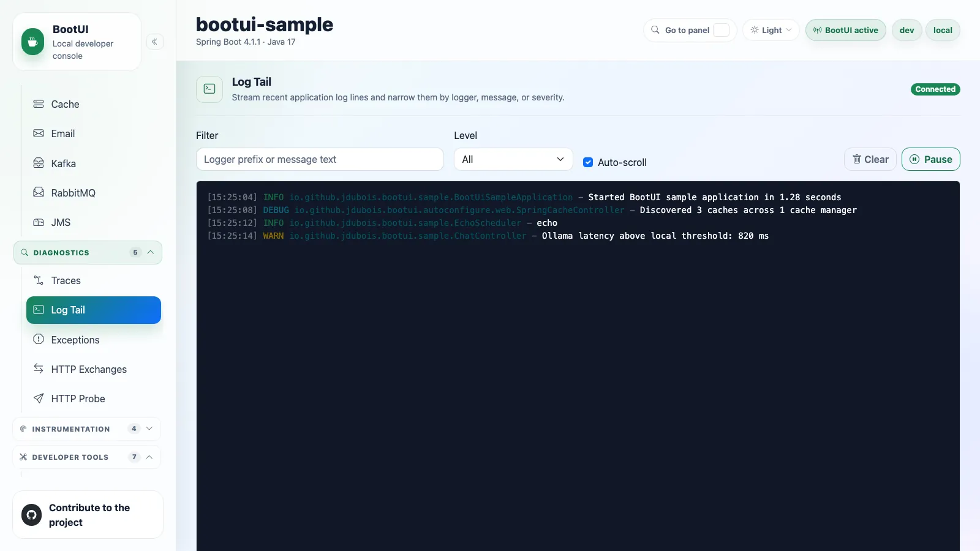The width and height of the screenshot is (980, 551).
Task: Click the Kafka icon in sidebar
Action: (x=39, y=163)
